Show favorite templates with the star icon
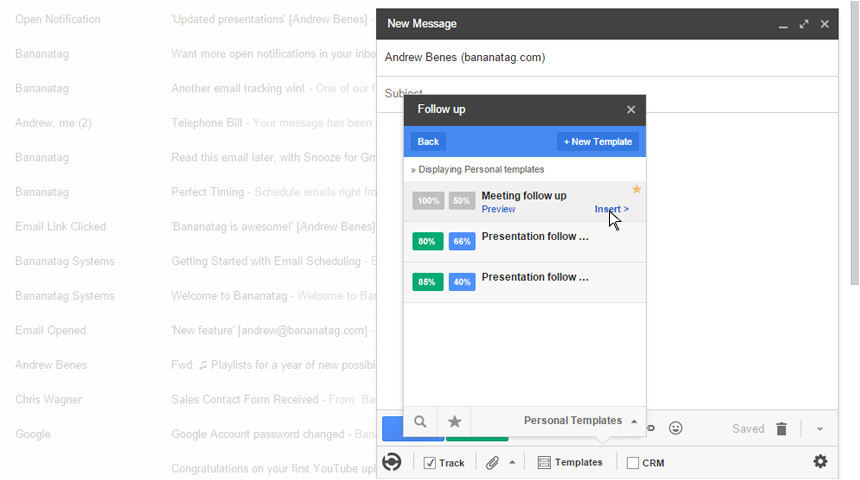860x480 pixels. tap(454, 422)
